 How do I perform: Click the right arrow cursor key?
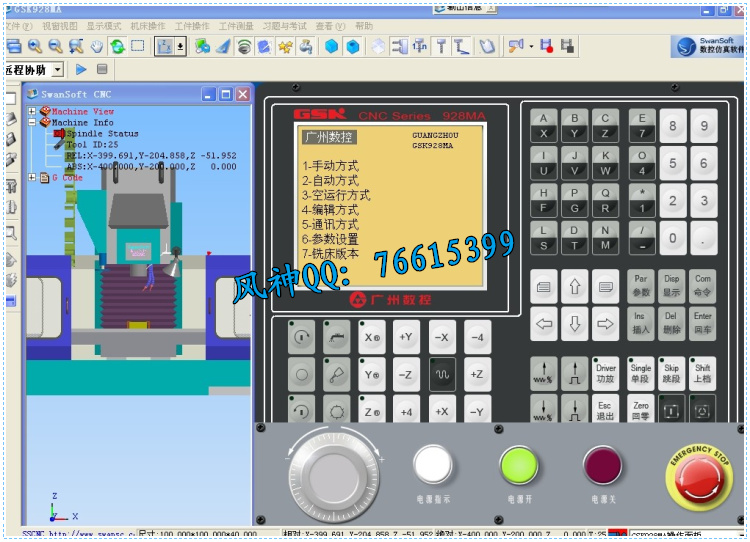(605, 324)
